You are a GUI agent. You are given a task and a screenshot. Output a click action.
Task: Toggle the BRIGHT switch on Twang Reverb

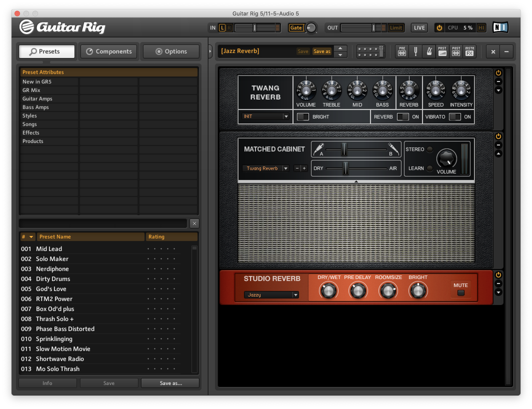(303, 117)
